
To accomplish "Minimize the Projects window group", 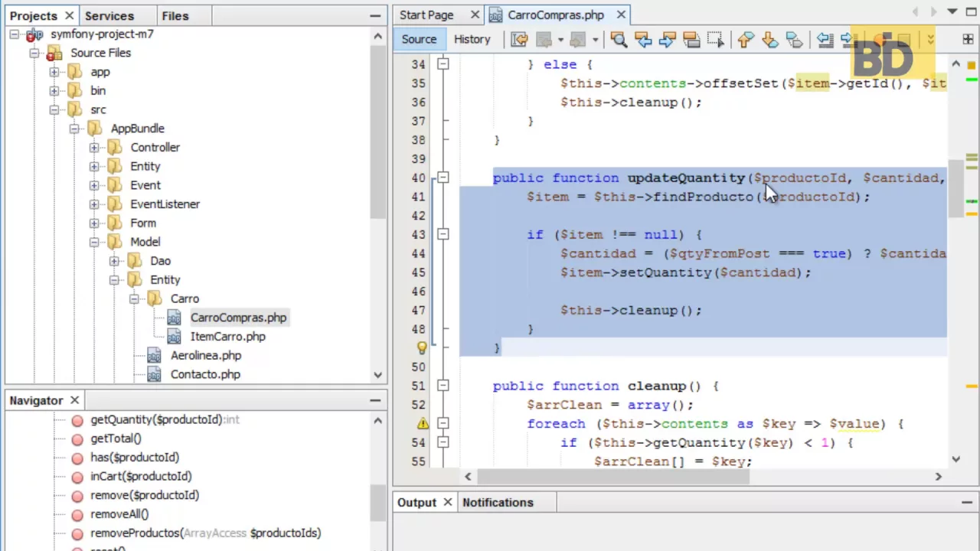I will pos(375,15).
